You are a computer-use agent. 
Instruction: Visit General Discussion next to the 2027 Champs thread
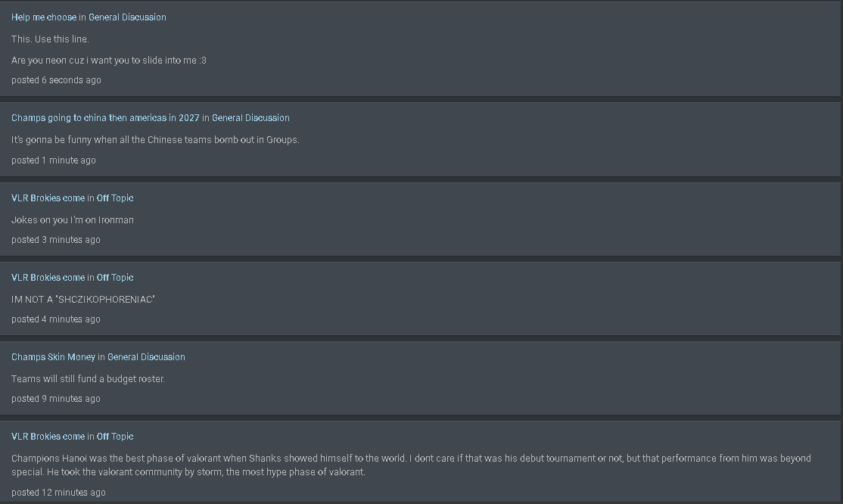250,118
